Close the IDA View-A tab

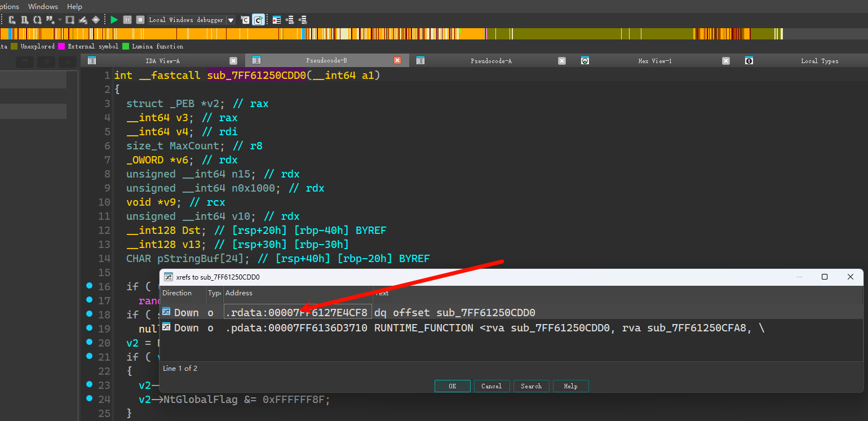[233, 61]
